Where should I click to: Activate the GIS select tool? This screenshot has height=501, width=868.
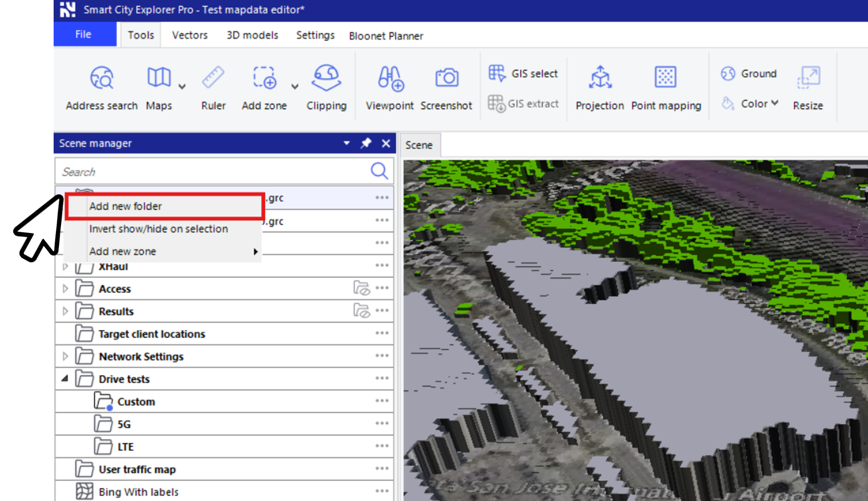(523, 73)
